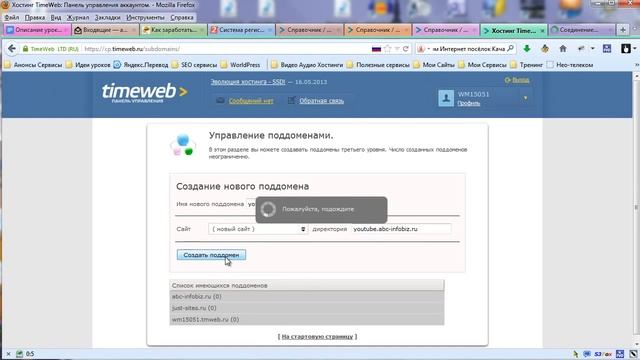Click the black diagonal icon in the status bar
The width and height of the screenshot is (640, 360).
coord(633,354)
